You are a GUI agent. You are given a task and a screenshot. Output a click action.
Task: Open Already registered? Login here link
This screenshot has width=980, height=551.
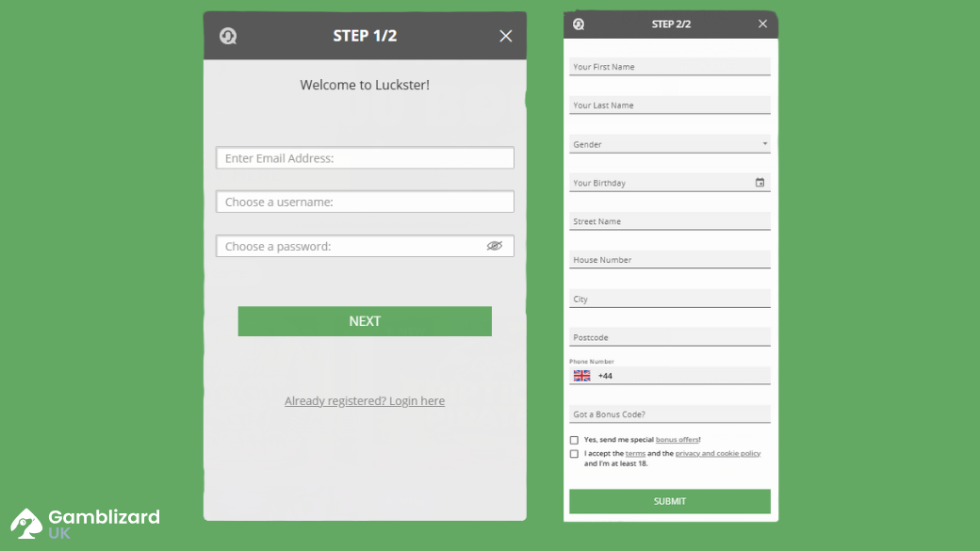365,401
